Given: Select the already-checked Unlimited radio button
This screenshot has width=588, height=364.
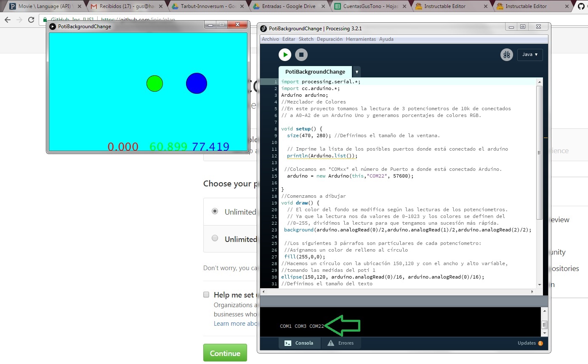Looking at the screenshot, I should (x=215, y=211).
